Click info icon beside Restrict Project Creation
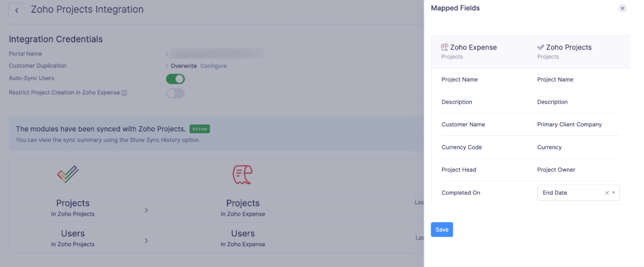644x267 pixels. (x=124, y=93)
